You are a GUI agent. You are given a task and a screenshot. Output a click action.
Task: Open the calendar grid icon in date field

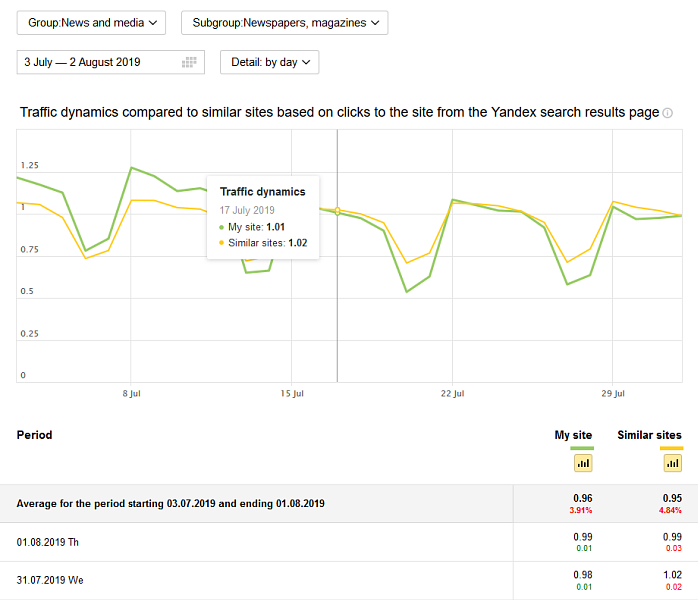(x=189, y=62)
